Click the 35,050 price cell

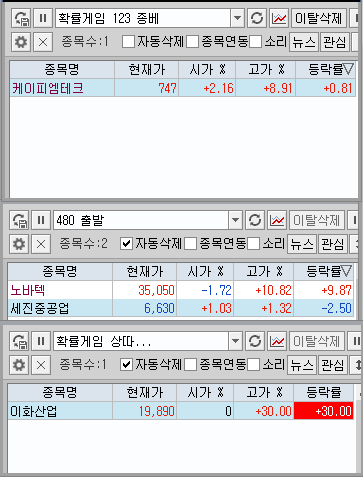click(145, 290)
